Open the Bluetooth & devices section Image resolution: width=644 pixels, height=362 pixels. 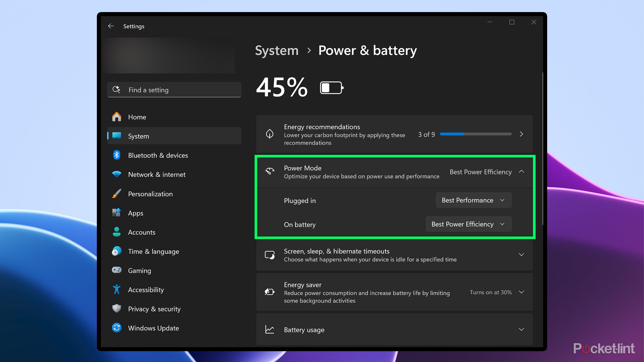[158, 155]
